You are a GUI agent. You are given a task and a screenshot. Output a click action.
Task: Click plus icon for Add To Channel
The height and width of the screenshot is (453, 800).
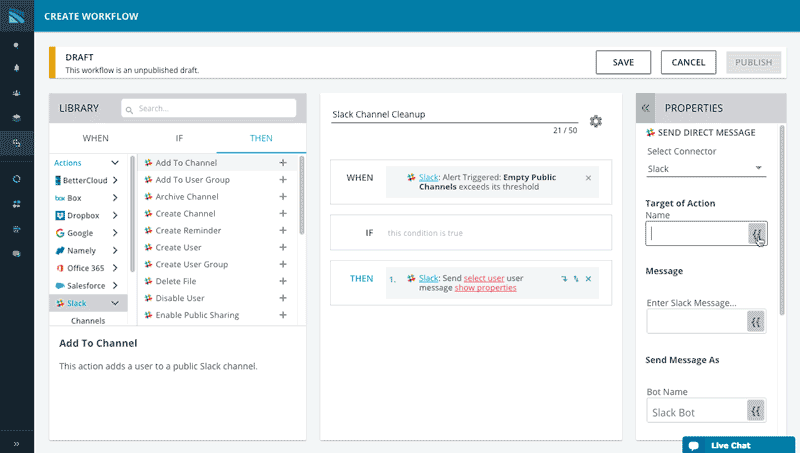click(x=283, y=163)
